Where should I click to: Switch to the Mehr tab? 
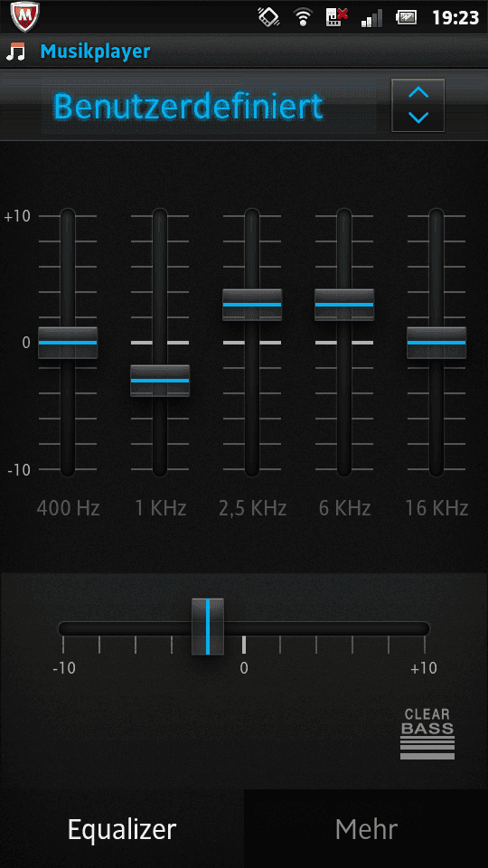point(366,829)
